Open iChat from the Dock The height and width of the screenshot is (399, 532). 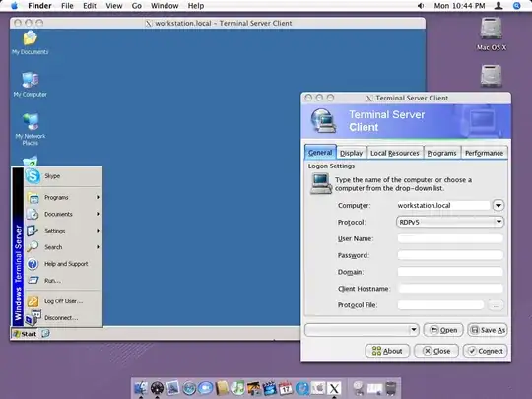205,388
